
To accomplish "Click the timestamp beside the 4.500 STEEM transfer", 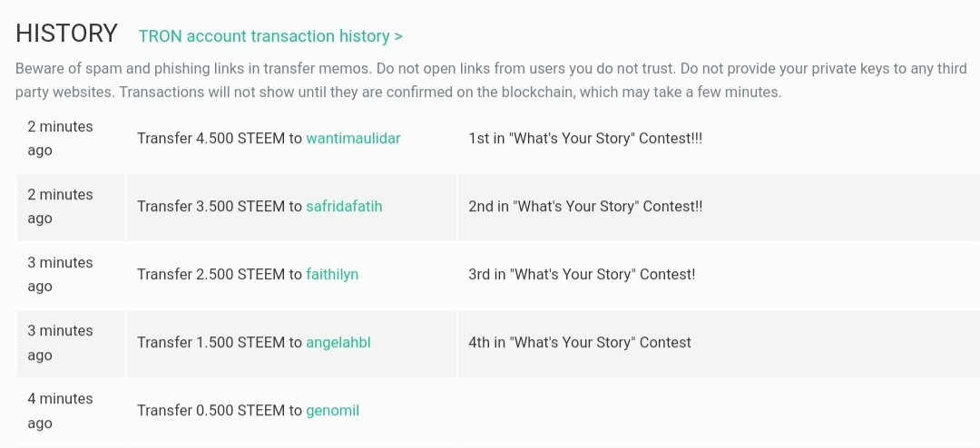I will pyautogui.click(x=60, y=139).
